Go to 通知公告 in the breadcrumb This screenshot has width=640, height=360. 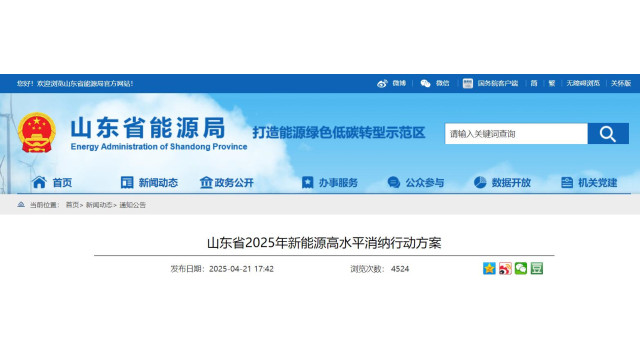(x=132, y=205)
